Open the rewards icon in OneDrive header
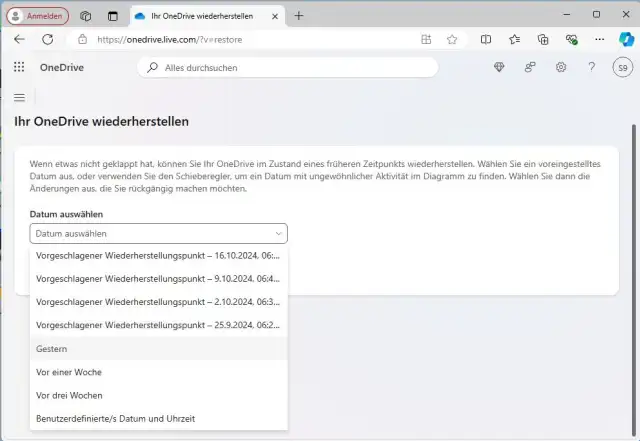 pyautogui.click(x=530, y=67)
